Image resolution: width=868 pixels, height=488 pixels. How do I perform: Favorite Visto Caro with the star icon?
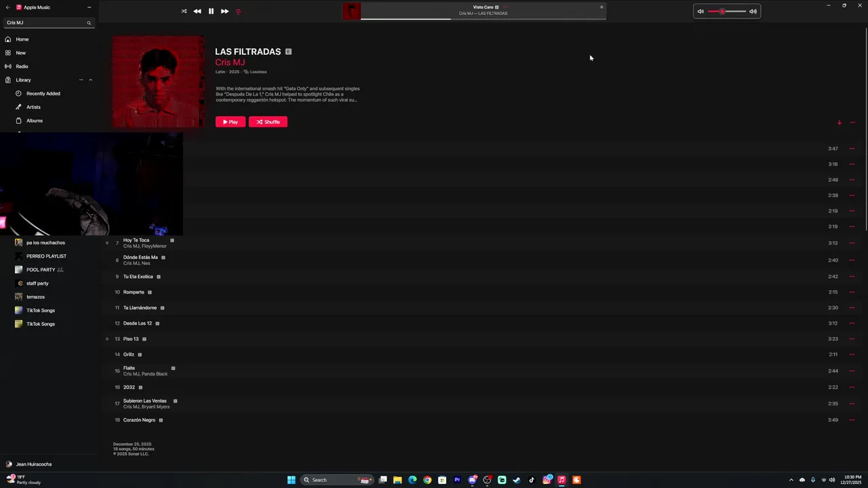(601, 7)
